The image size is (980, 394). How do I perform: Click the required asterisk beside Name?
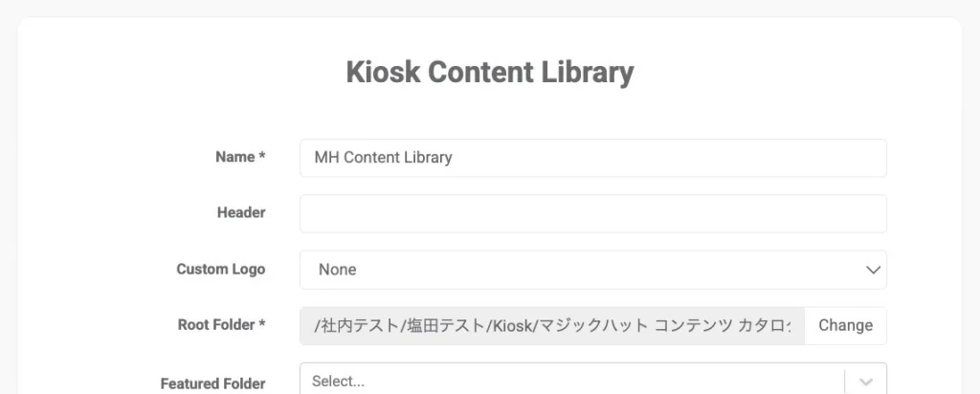pos(262,157)
